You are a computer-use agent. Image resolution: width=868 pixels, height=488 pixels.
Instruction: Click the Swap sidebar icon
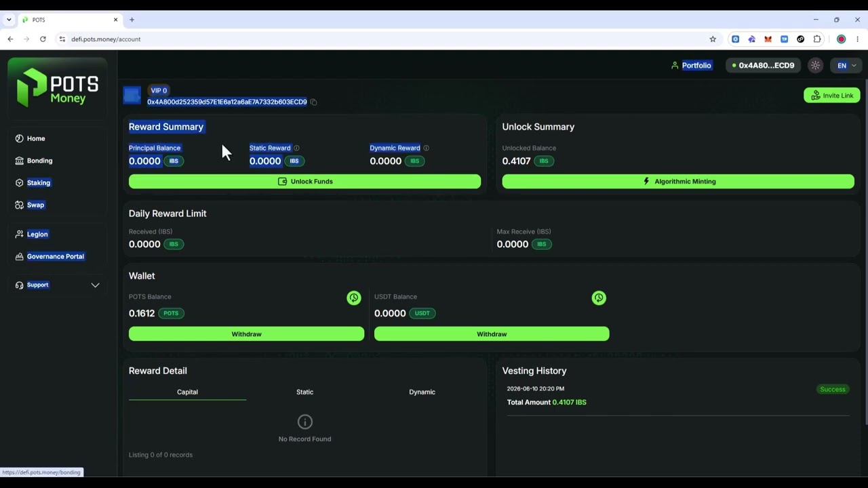point(19,205)
